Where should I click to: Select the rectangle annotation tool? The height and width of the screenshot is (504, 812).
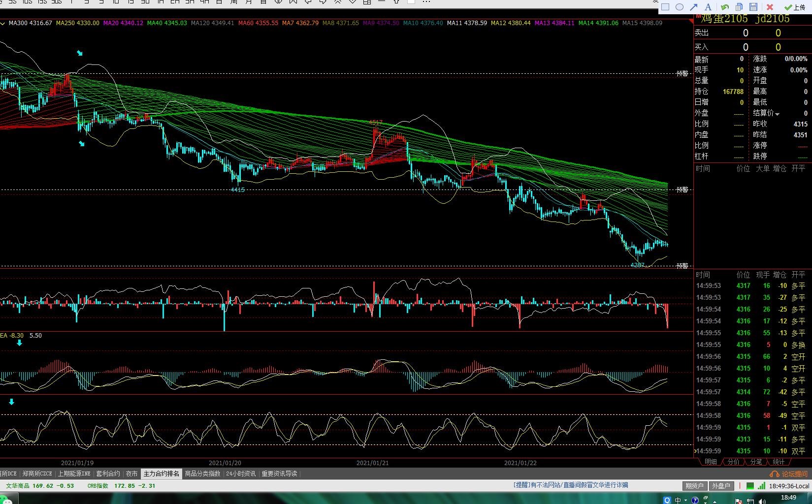pos(665,7)
